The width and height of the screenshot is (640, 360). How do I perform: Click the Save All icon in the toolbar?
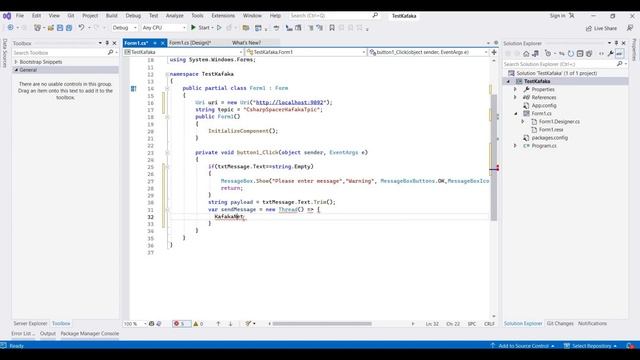tap(69, 28)
